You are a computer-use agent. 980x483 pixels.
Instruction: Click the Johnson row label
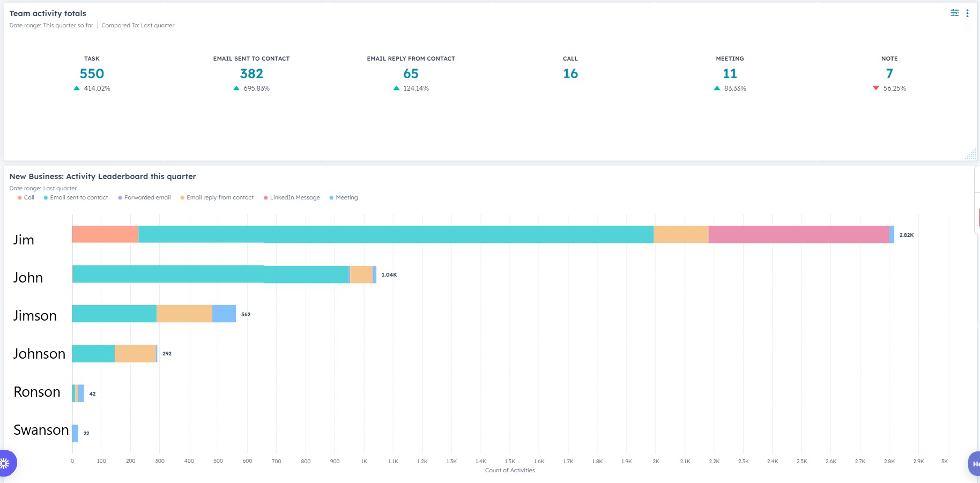point(39,354)
